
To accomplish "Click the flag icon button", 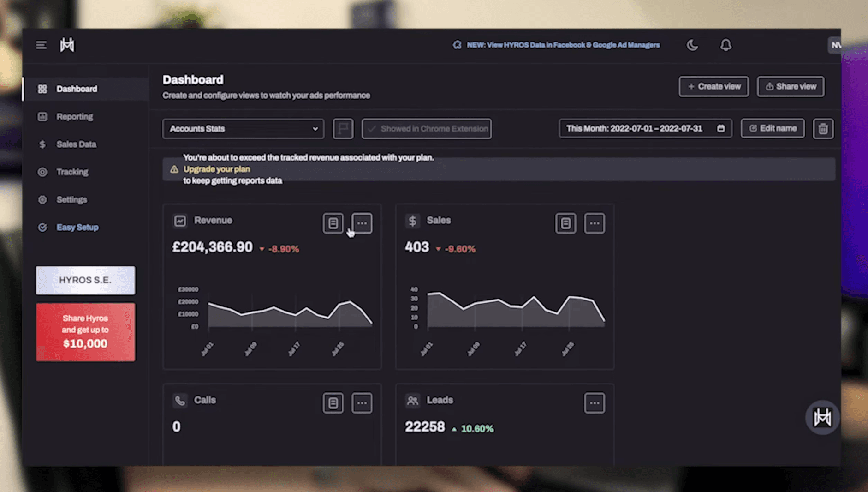I will click(x=343, y=128).
